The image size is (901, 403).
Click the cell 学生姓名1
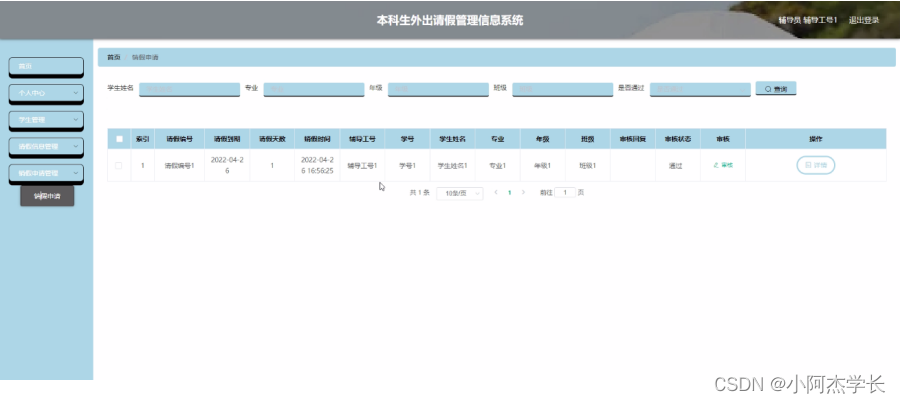pyautogui.click(x=452, y=166)
